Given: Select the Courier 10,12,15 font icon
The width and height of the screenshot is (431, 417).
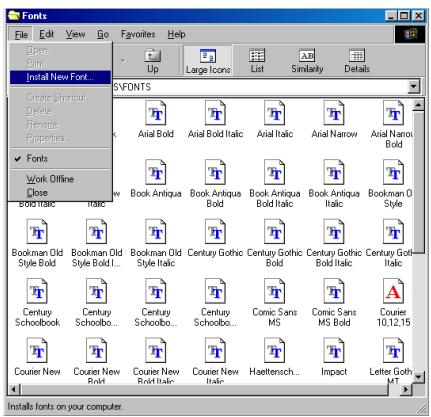Looking at the screenshot, I should click(x=393, y=291).
